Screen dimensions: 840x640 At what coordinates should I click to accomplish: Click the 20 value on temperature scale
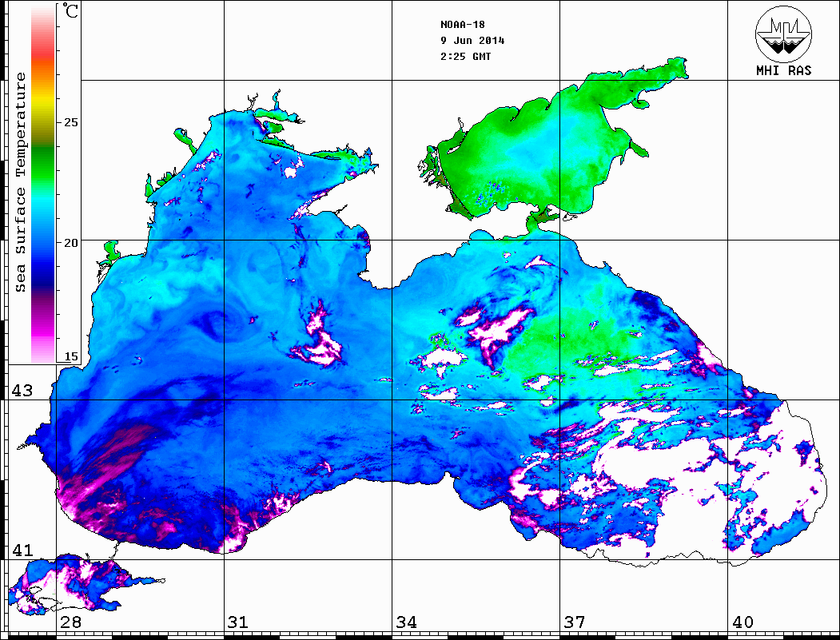click(x=70, y=243)
